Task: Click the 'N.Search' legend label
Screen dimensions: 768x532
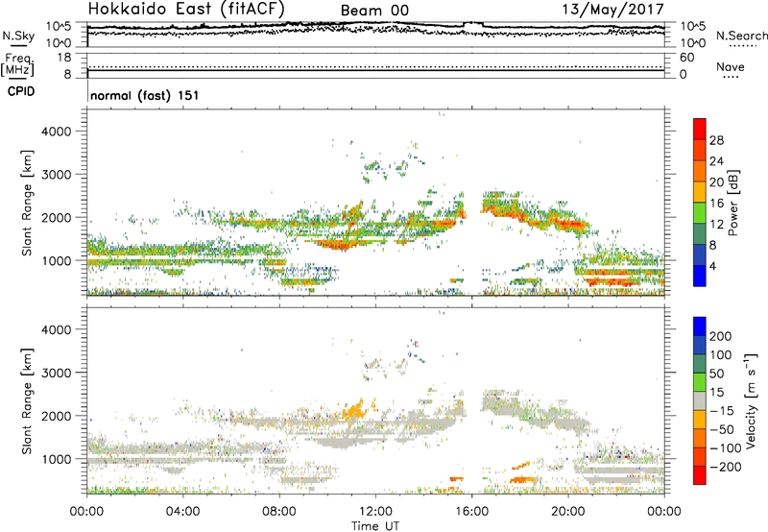Action: point(741,36)
